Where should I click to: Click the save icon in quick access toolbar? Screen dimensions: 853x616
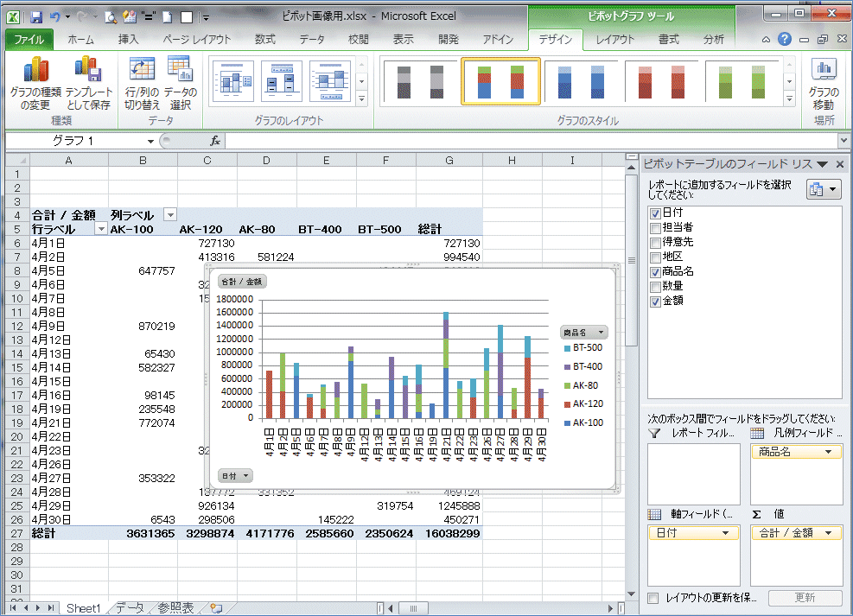click(36, 16)
